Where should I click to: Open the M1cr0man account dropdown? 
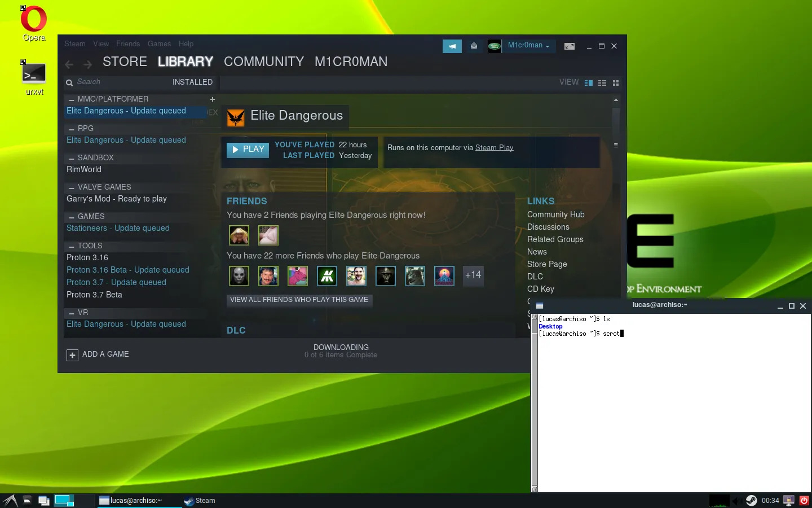(x=528, y=46)
